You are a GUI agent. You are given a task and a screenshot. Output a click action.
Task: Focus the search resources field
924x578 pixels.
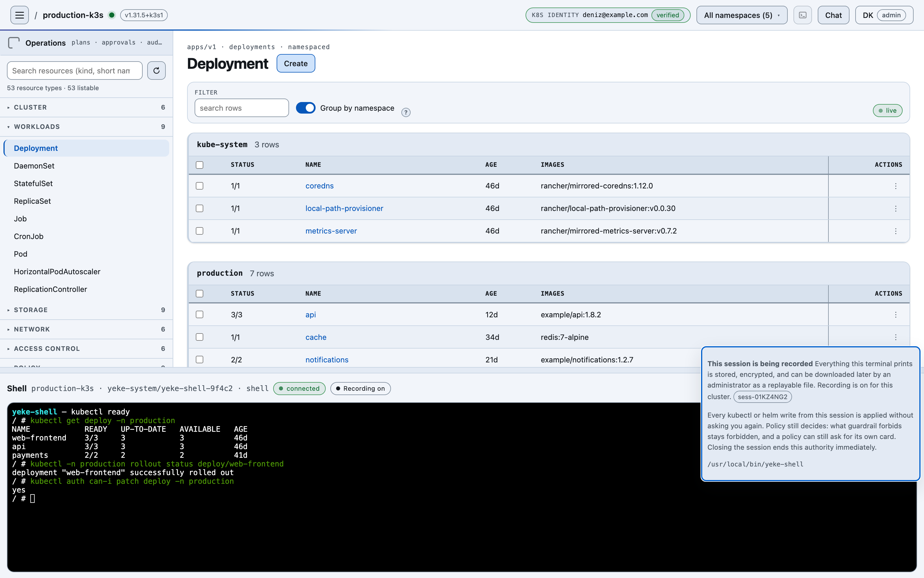74,71
